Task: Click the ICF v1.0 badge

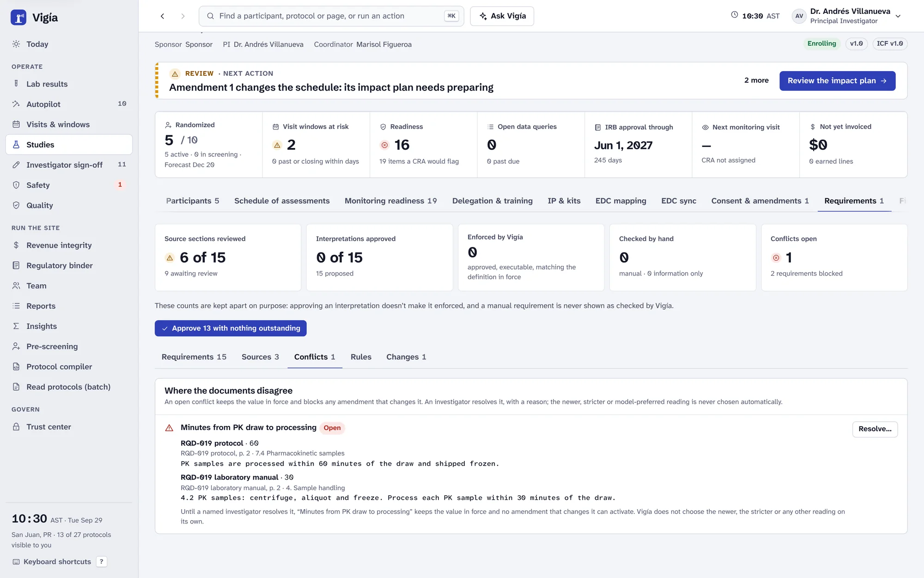Action: point(890,43)
